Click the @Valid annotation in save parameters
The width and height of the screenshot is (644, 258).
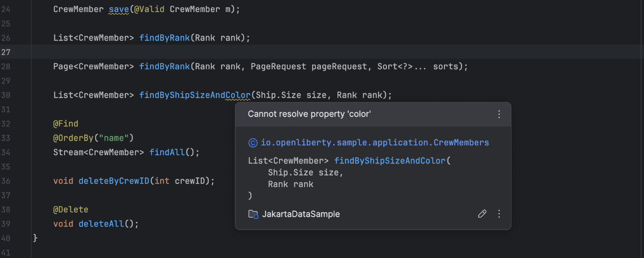click(149, 9)
